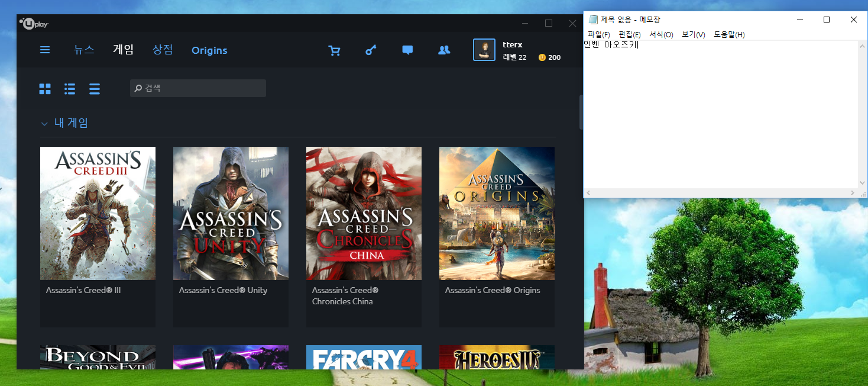
Task: Switch to large grid view
Action: [45, 89]
